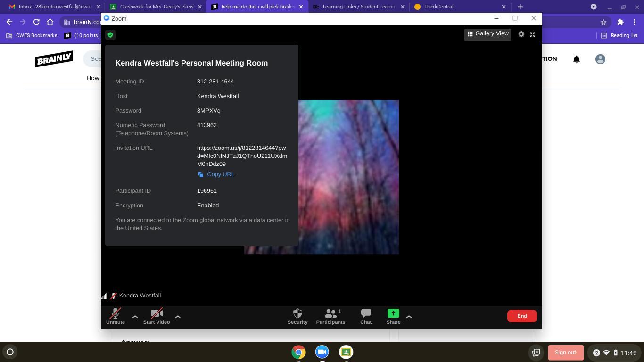Open the (10 points) Brainly bookmark
The image size is (644, 362).
(82, 35)
